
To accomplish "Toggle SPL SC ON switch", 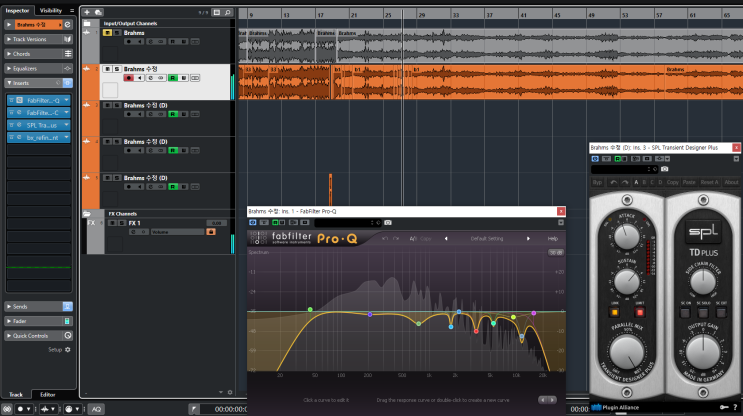I will pyautogui.click(x=685, y=312).
